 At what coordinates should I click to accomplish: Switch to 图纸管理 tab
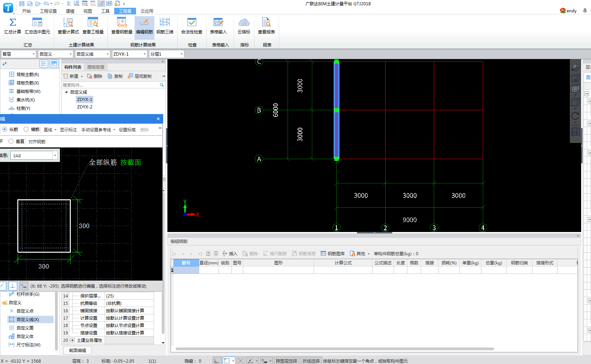[96, 67]
